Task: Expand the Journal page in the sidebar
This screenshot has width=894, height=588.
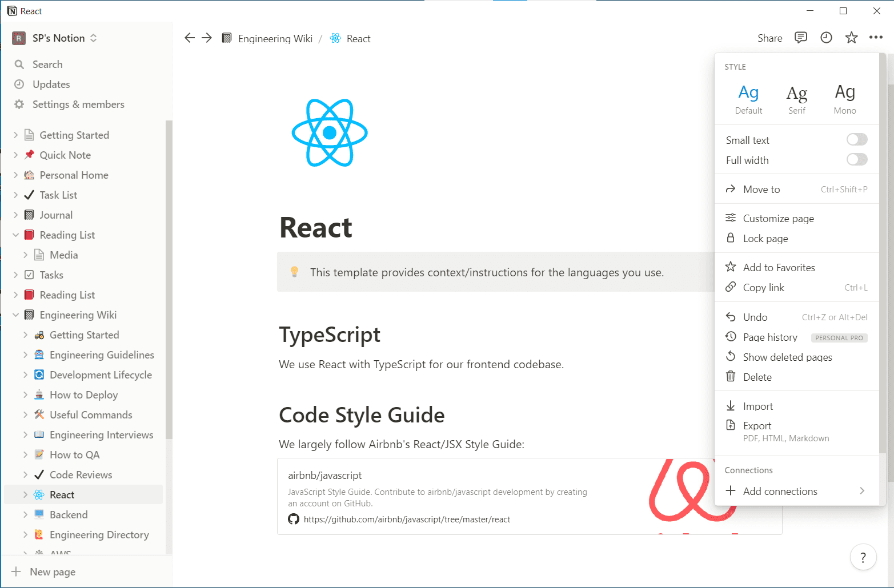Action: pos(16,215)
